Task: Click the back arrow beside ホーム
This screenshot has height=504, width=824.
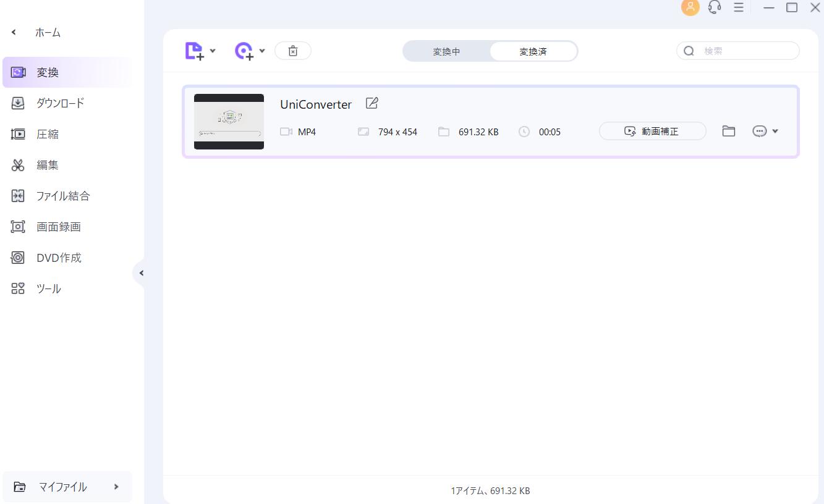Action: click(14, 32)
